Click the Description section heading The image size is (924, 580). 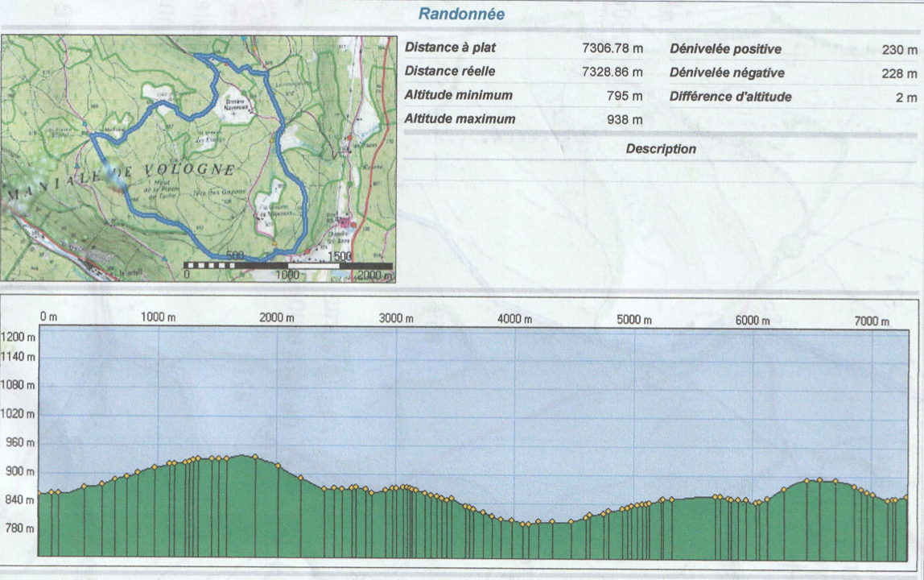pyautogui.click(x=660, y=149)
